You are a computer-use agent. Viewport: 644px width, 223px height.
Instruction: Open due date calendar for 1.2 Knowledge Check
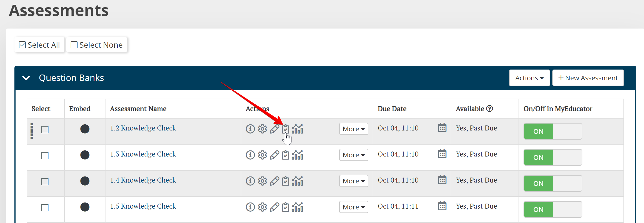tap(442, 128)
